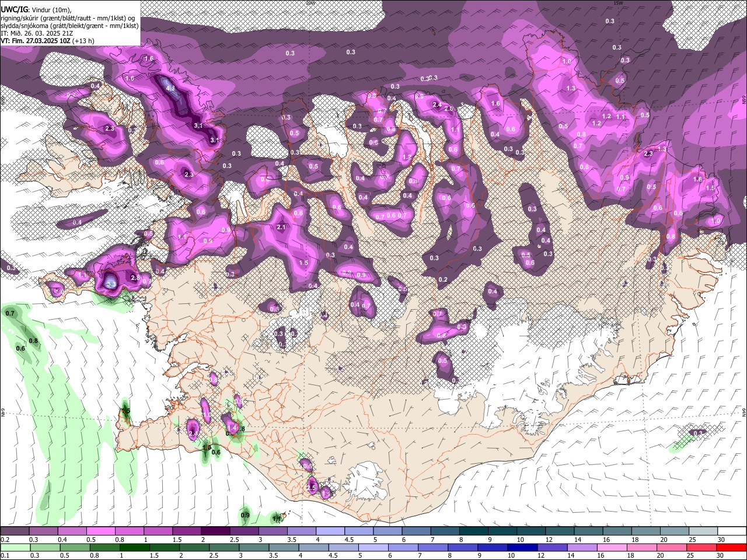Select the "2.6" value beside "2.4"

click(449, 109)
